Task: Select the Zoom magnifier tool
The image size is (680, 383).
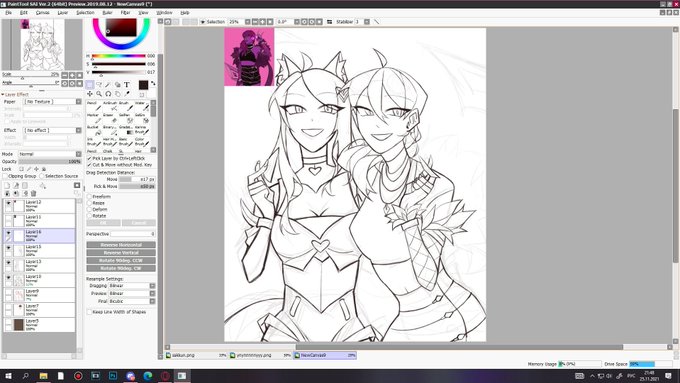Action: (x=99, y=94)
